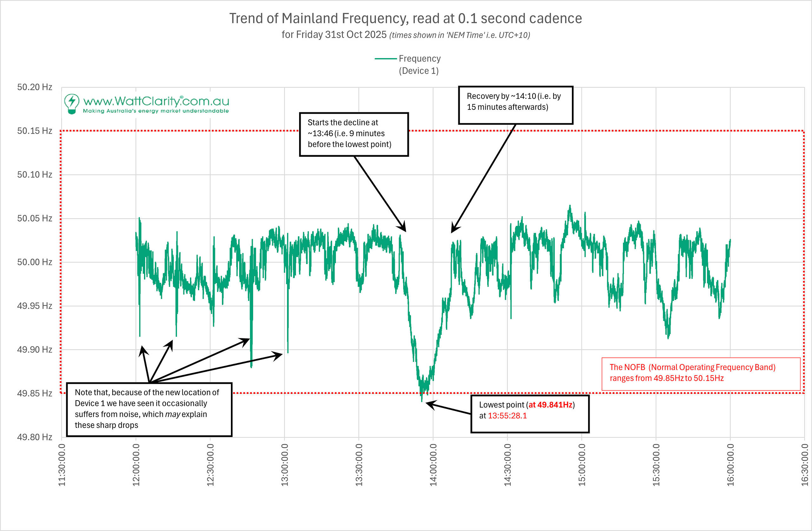Click the green Frequency legend line swatch

(385, 59)
